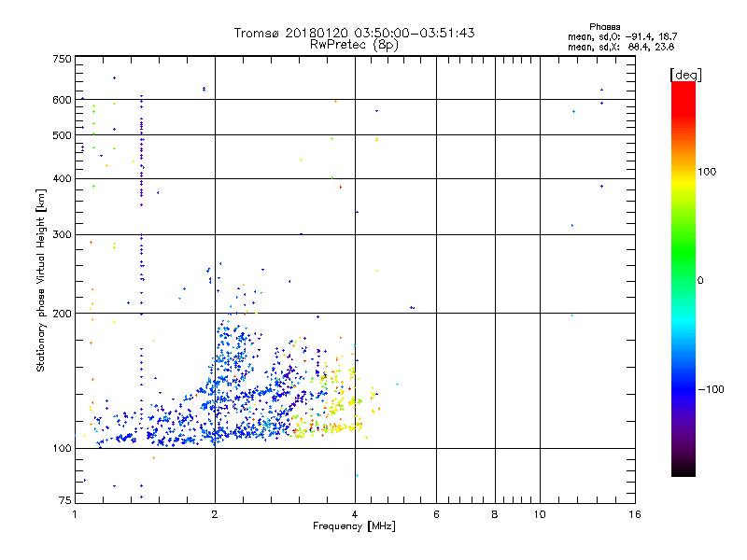Image resolution: width=747 pixels, height=560 pixels.
Task: Click the frequency axis '16' tick label
Action: coord(635,514)
